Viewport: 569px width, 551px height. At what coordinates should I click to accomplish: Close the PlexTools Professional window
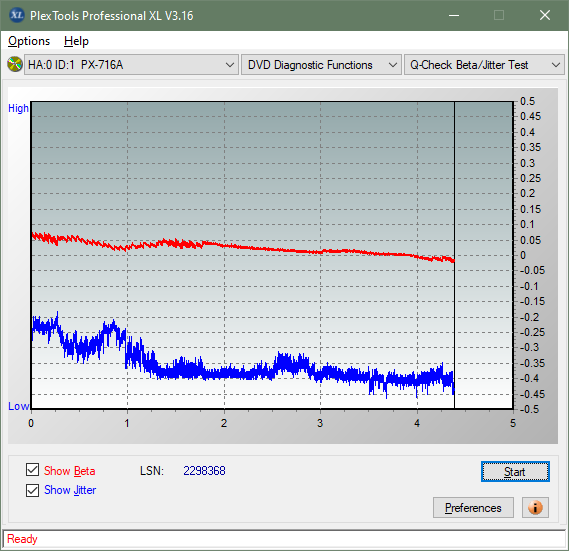[x=545, y=15]
